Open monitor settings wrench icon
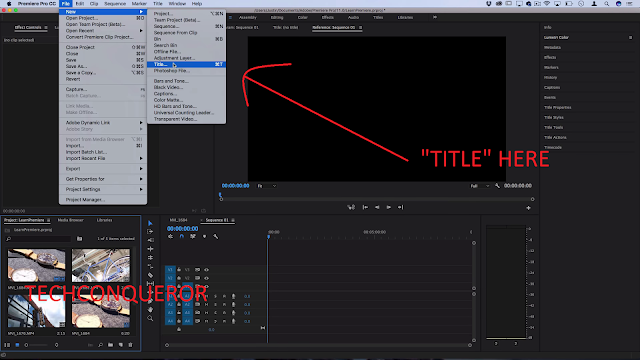The height and width of the screenshot is (360, 640). 497,186
